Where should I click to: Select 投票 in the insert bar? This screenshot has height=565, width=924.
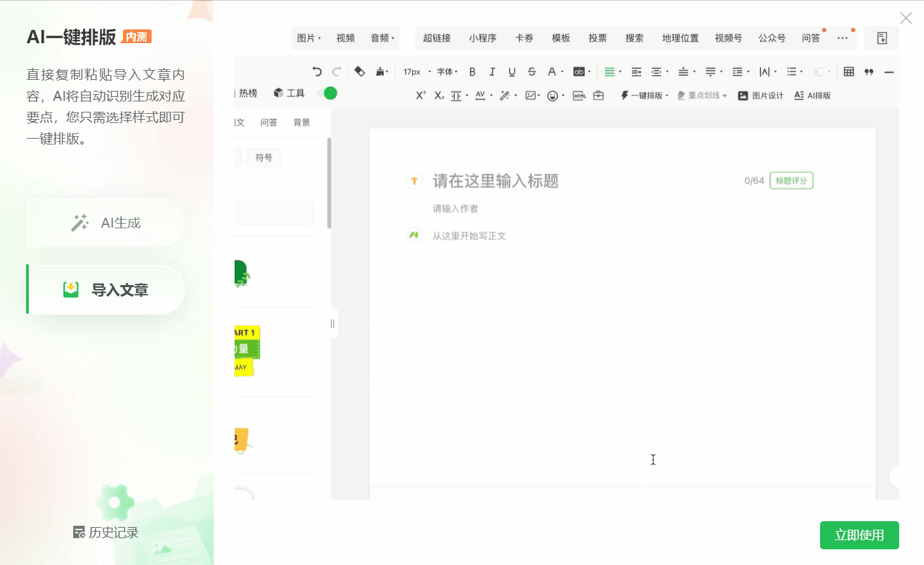[x=597, y=38]
